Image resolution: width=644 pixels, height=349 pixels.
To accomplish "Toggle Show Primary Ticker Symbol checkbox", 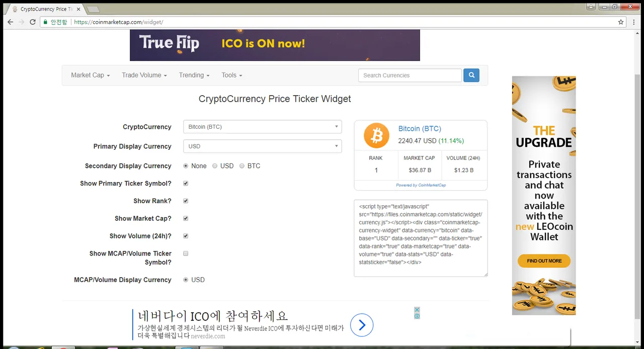I will tap(186, 184).
